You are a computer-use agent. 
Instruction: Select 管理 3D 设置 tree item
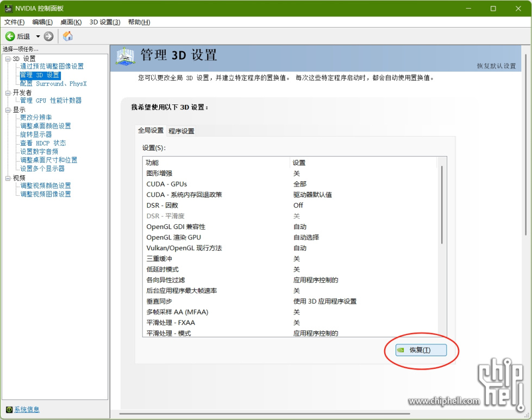pyautogui.click(x=40, y=75)
